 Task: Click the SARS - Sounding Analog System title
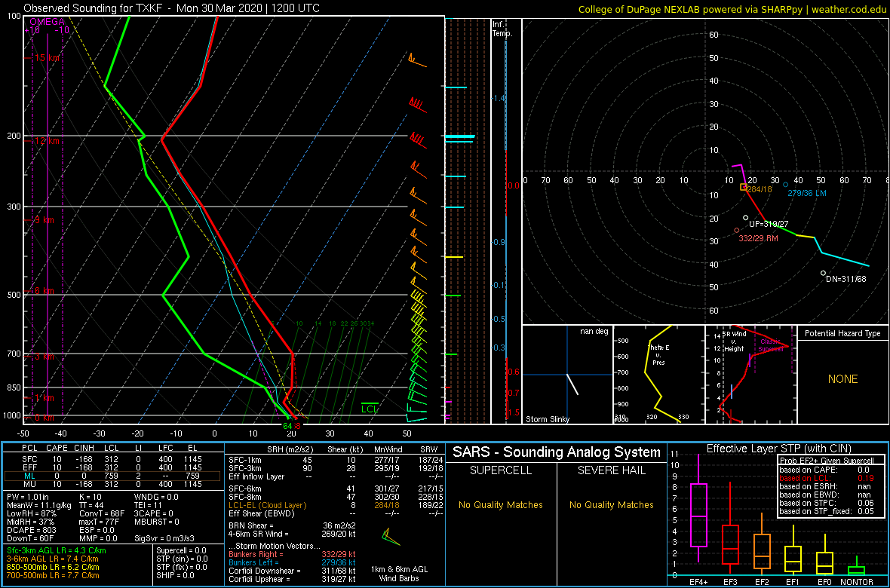coord(557,452)
